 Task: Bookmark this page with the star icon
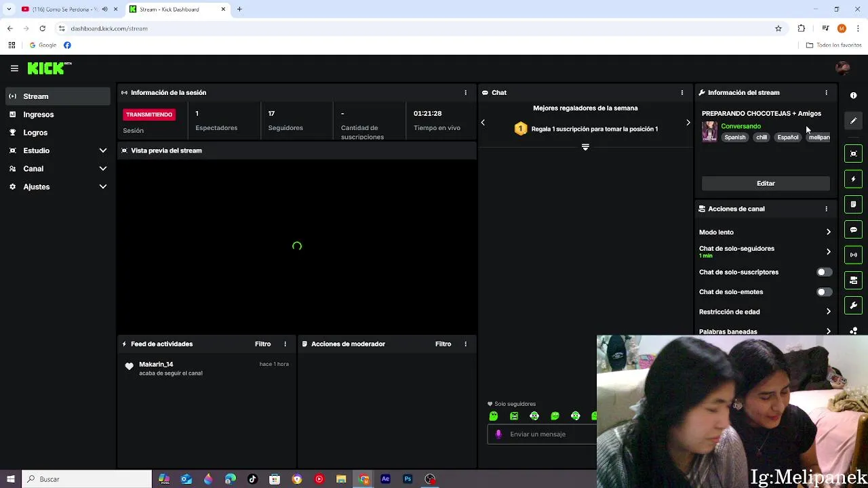pos(778,28)
